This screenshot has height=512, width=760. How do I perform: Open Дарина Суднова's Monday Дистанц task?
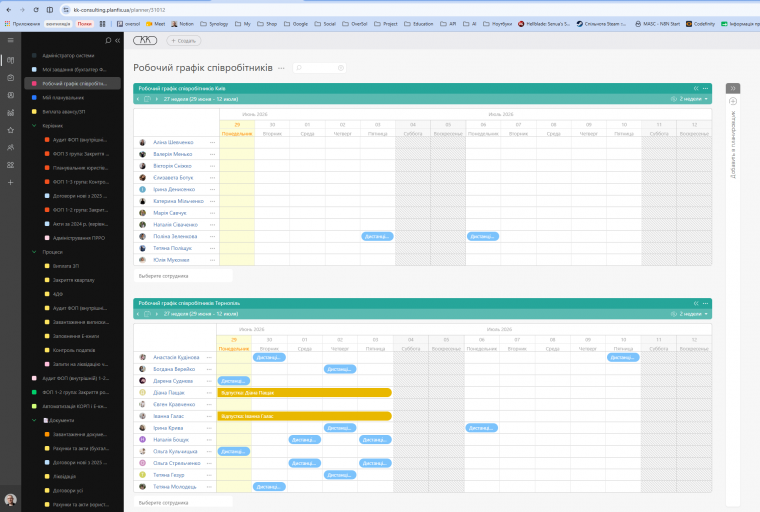point(234,381)
